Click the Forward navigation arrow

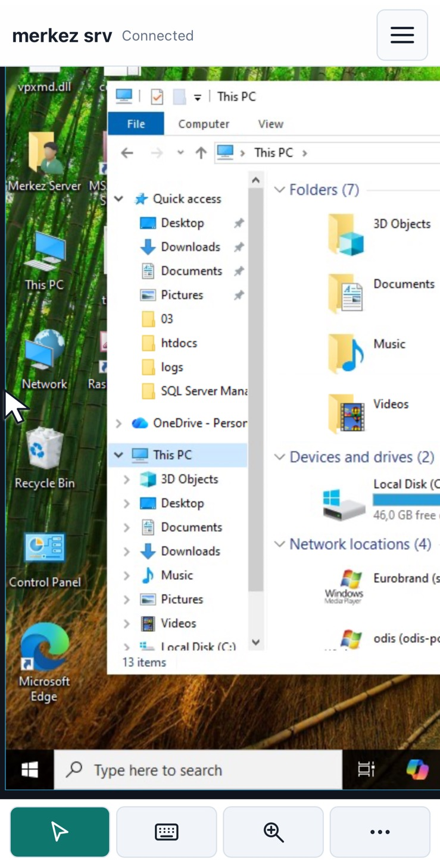[157, 153]
